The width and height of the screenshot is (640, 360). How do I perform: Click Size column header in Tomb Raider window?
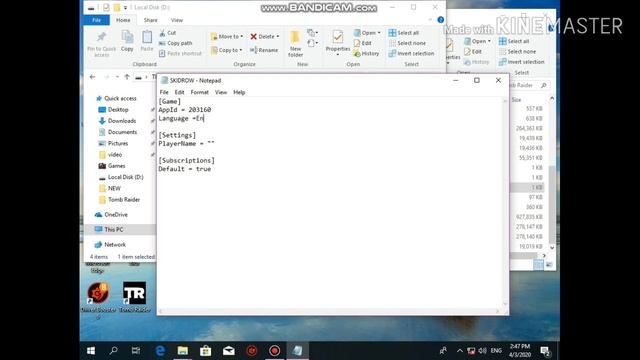tap(516, 100)
